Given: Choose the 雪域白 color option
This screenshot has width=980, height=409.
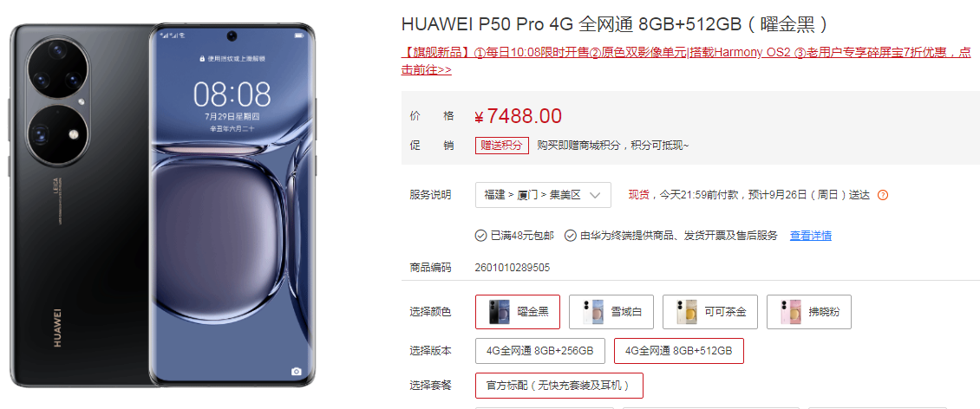Looking at the screenshot, I should tap(611, 312).
